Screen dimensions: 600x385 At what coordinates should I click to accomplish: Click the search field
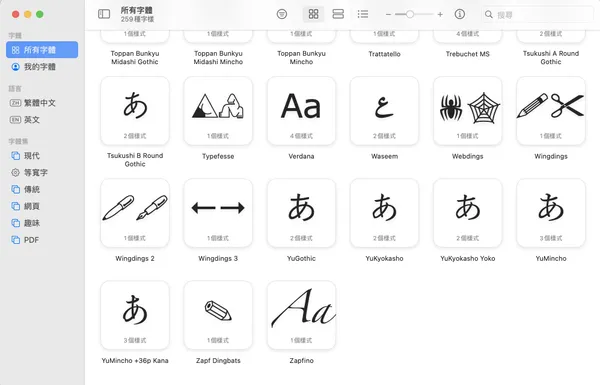tap(538, 15)
